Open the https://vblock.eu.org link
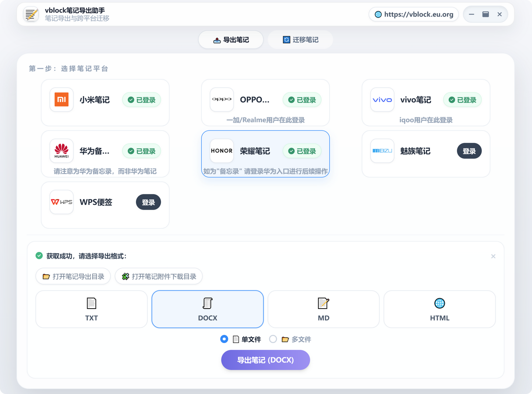Image resolution: width=532 pixels, height=394 pixels. pyautogui.click(x=414, y=14)
